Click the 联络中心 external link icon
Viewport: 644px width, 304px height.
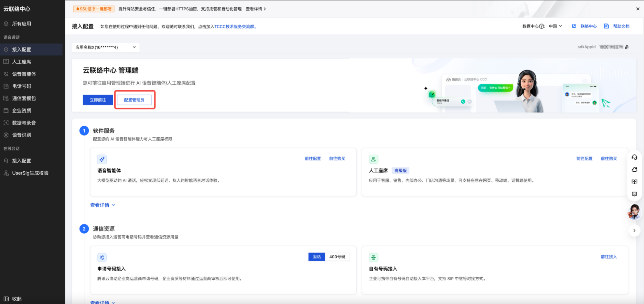coord(574,26)
